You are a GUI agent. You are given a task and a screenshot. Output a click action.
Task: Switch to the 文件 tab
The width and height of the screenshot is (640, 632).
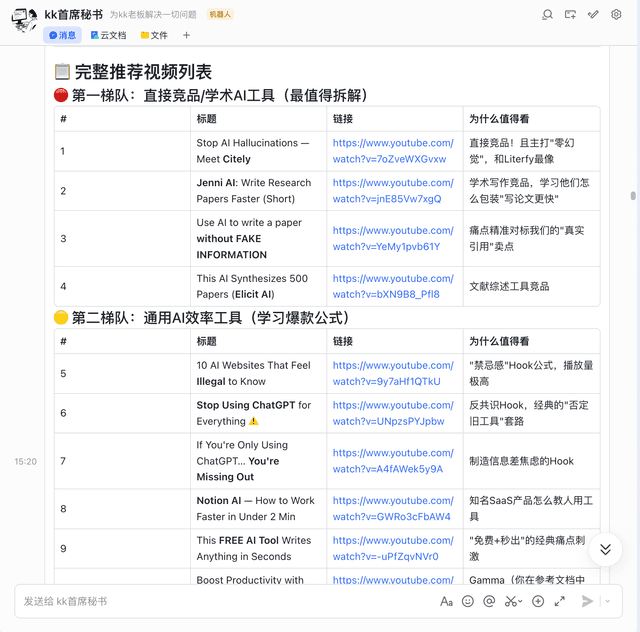[x=154, y=35]
